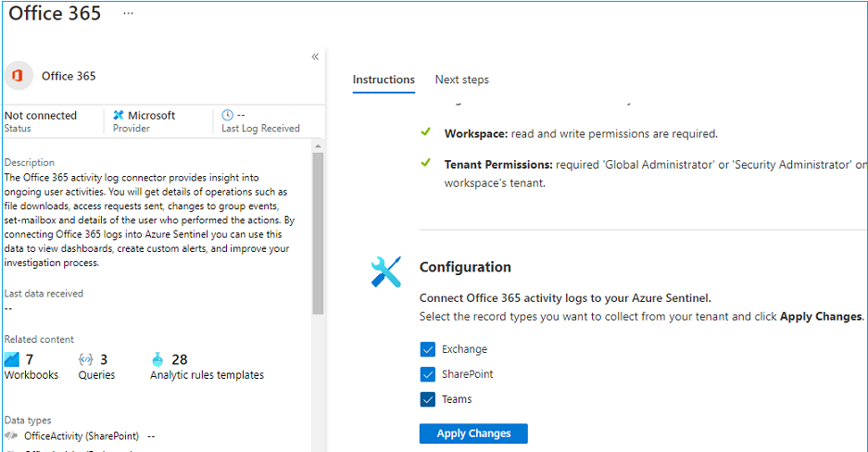
Task: Switch to the Instructions tab
Action: (x=384, y=80)
